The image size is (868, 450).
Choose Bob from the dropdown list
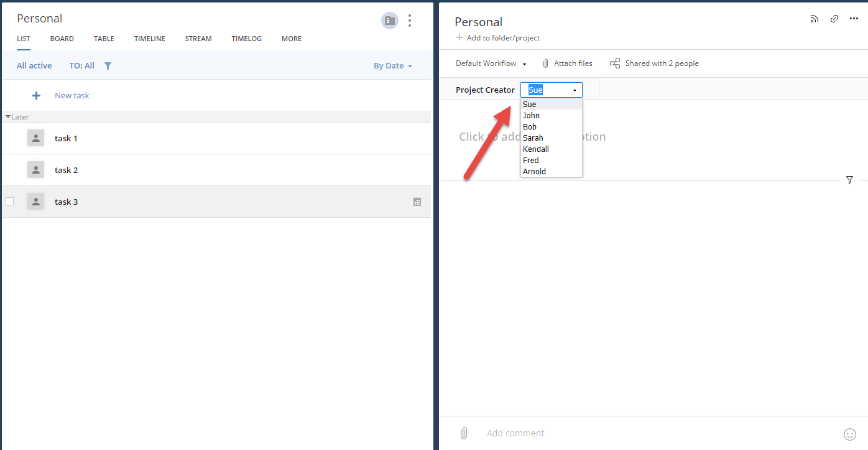(552, 127)
